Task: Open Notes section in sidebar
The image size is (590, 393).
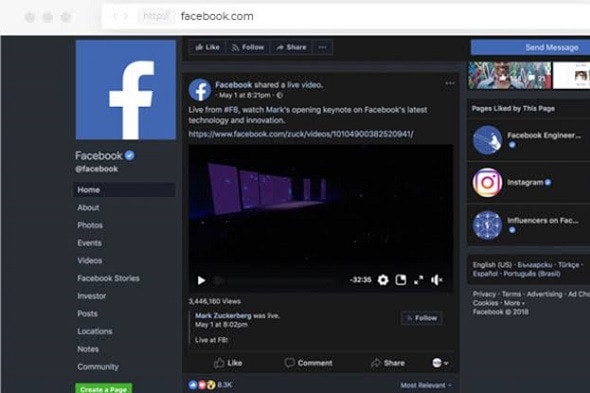Action: pos(88,349)
